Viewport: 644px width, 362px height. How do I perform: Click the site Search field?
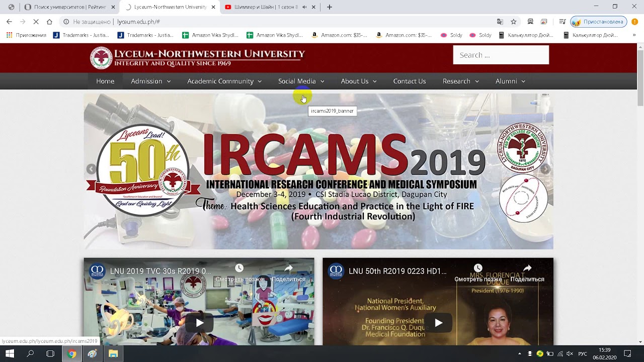point(501,55)
